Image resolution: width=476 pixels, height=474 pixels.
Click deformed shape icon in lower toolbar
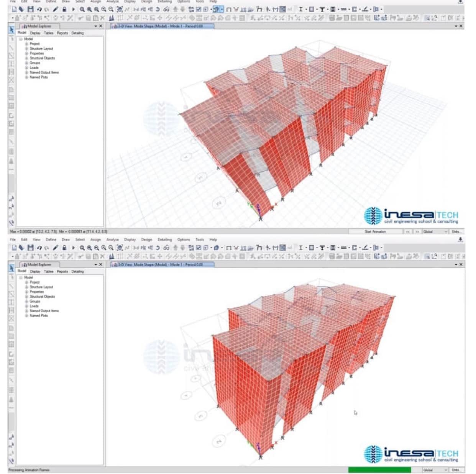(x=259, y=248)
